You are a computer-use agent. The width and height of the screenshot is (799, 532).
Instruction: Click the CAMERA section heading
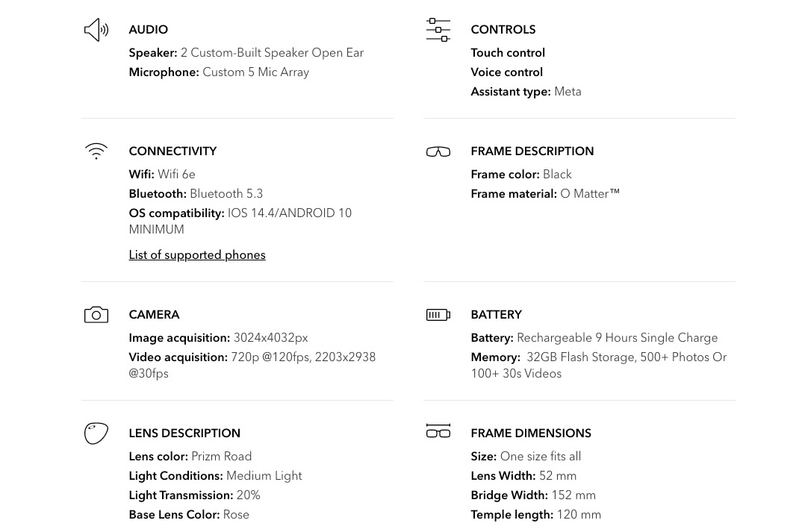[x=154, y=315]
